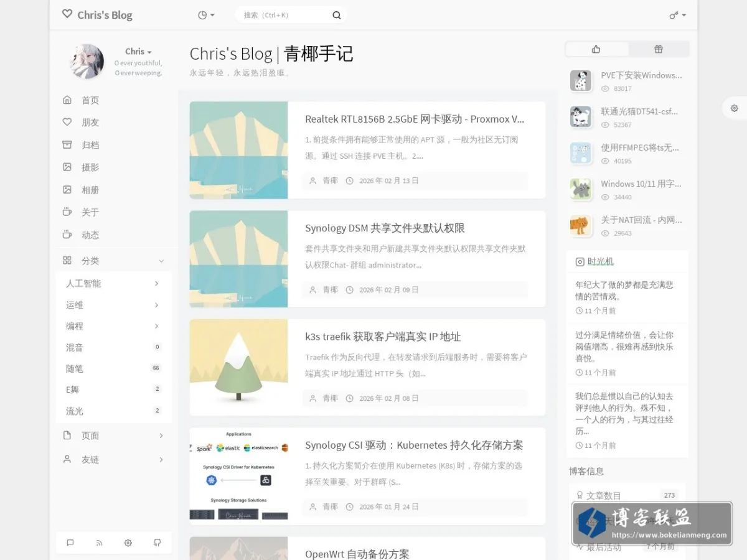747x560 pixels.
Task: Click the 关于NAT回流 - 内网 post title
Action: pos(641,220)
